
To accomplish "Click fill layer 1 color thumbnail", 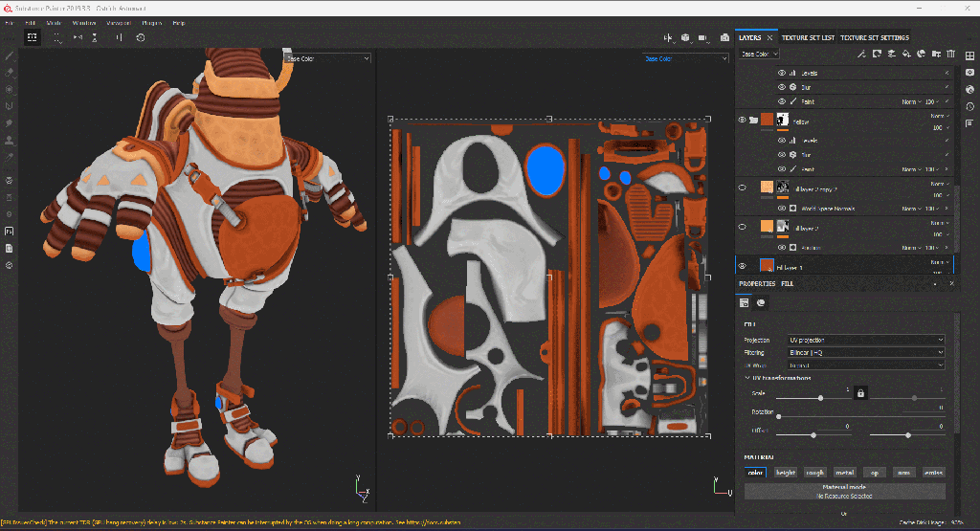I will pyautogui.click(x=767, y=266).
